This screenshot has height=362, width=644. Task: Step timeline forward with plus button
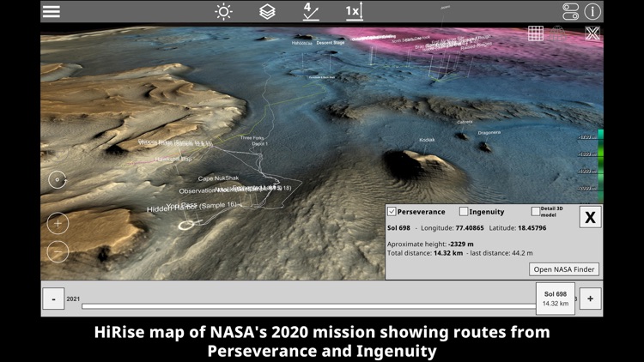click(x=590, y=299)
